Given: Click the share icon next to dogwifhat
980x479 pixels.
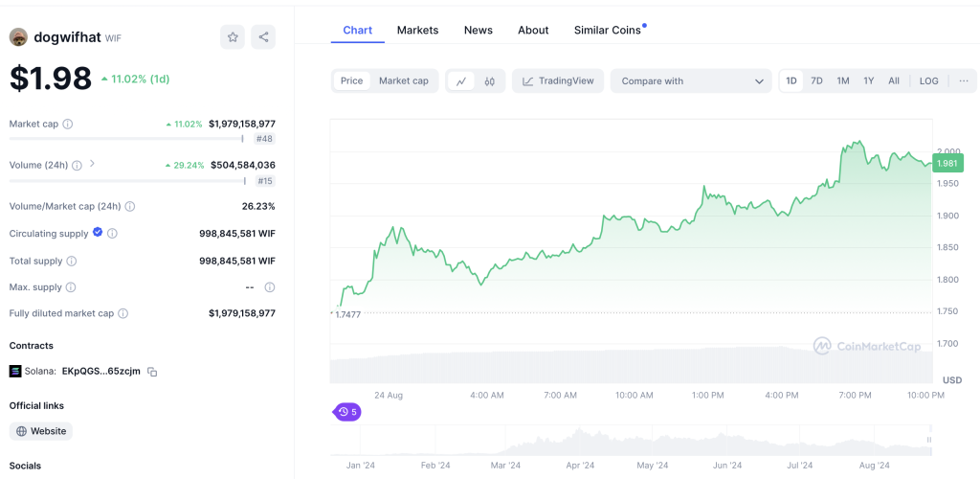Looking at the screenshot, I should (x=263, y=37).
